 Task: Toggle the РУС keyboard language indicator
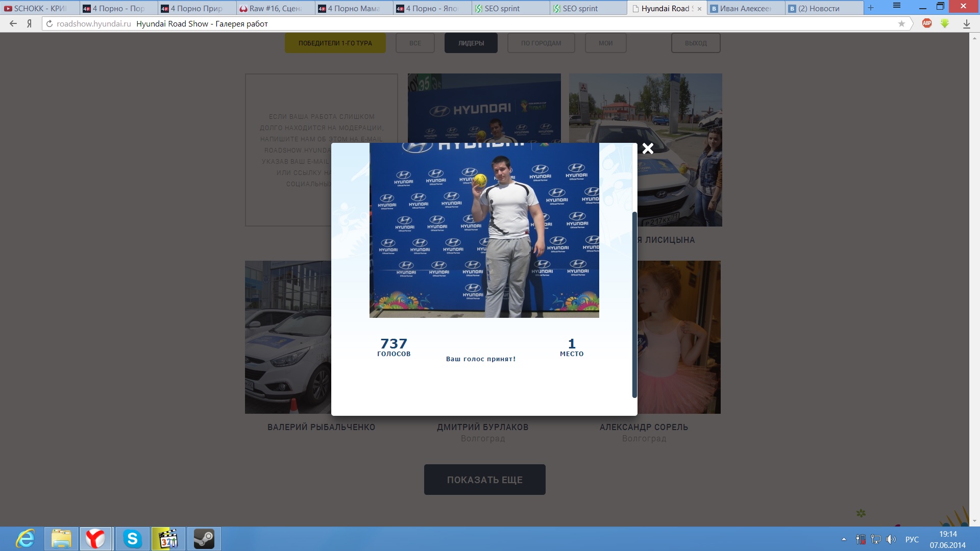click(912, 539)
